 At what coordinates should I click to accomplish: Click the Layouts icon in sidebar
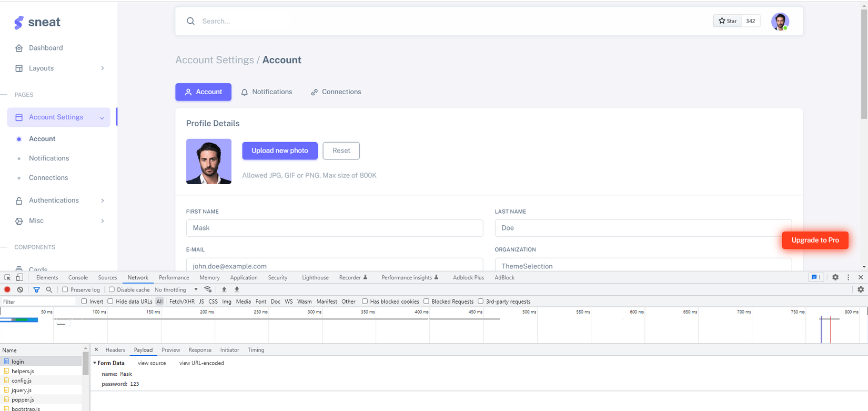(x=19, y=68)
